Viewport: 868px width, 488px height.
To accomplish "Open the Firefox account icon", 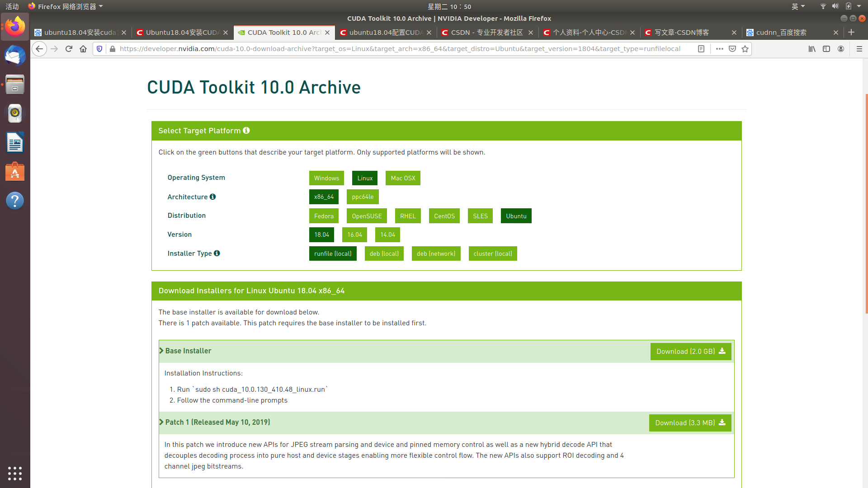I will (x=841, y=49).
